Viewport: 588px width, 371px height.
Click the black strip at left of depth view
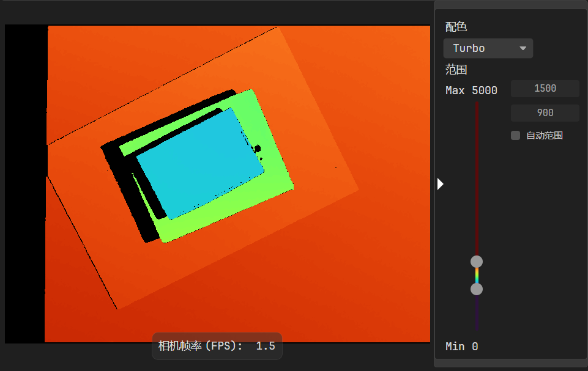[x=26, y=183]
